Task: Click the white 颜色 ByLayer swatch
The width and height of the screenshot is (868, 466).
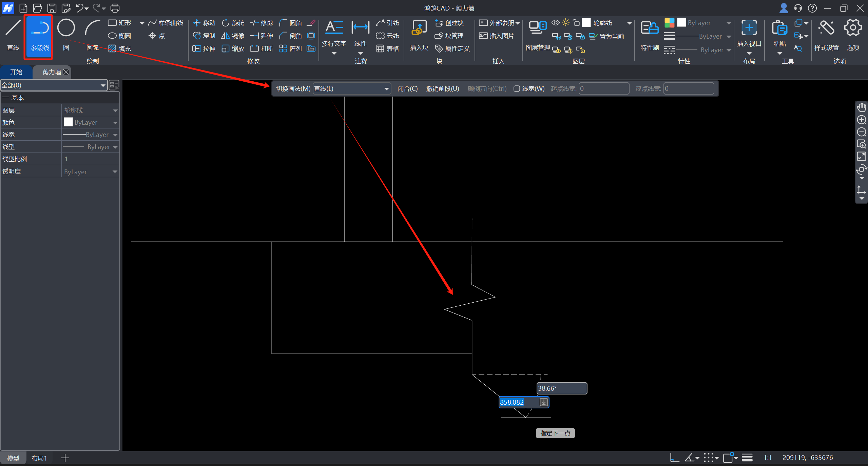Action: (68, 122)
